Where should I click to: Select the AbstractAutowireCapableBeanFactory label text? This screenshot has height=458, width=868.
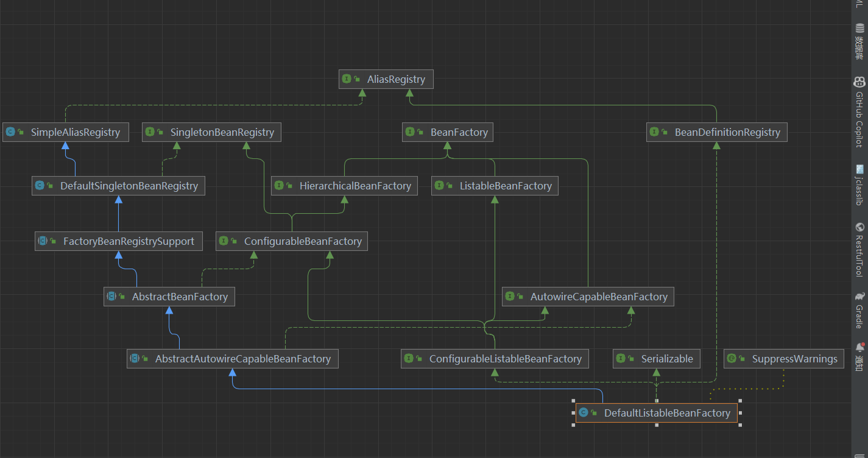[x=243, y=359]
